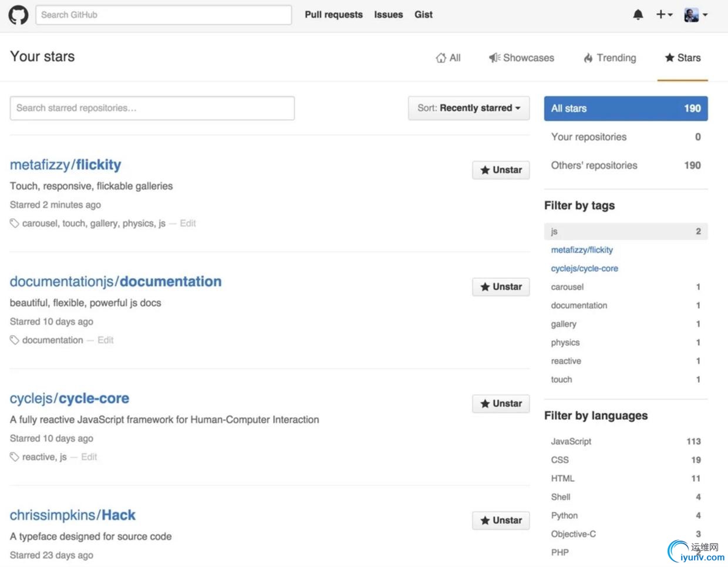Viewport: 728px width, 567px height.
Task: Open the user avatar menu
Action: [695, 15]
